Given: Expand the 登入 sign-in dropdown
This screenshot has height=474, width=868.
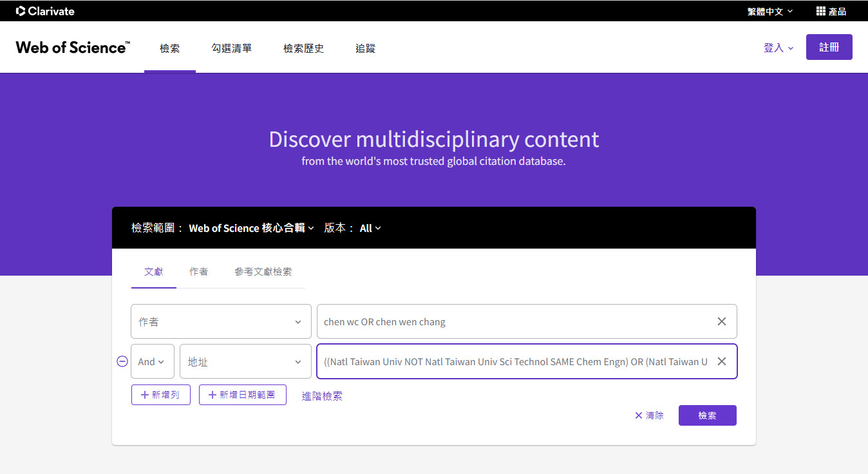Looking at the screenshot, I should coord(778,48).
